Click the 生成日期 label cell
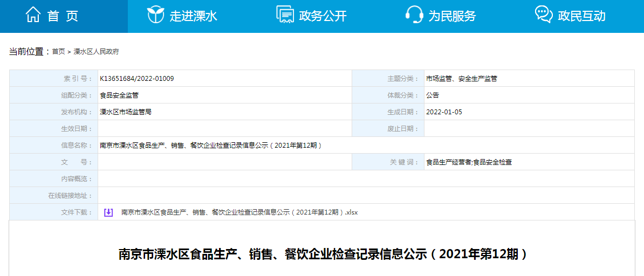This screenshot has height=276, width=644. (x=388, y=112)
